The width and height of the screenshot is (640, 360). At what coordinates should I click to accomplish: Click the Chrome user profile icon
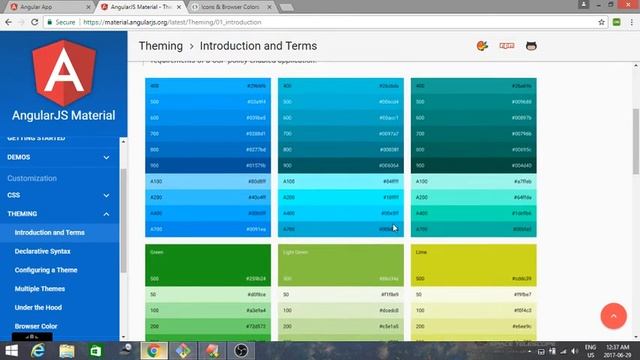[583, 4]
